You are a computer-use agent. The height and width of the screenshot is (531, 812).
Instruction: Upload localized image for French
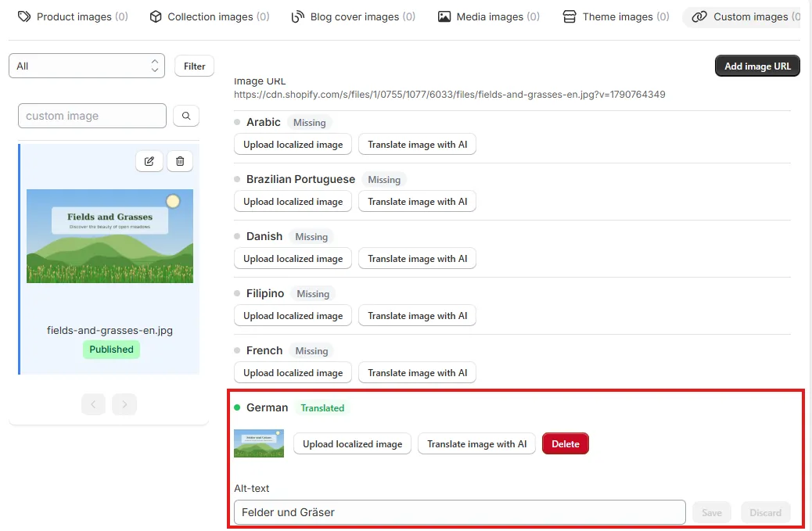point(293,372)
